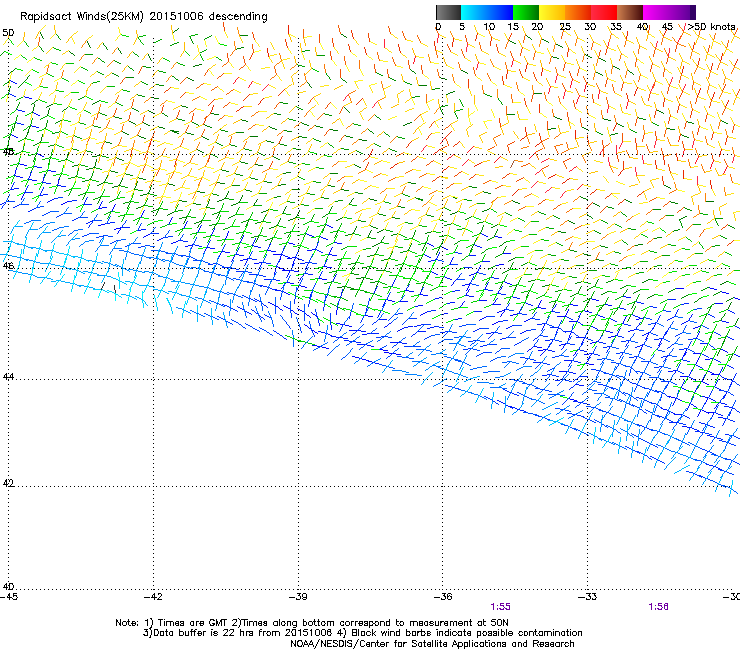The height and width of the screenshot is (650, 740).
Task: Click the latitude label 40
Action: click(8, 587)
